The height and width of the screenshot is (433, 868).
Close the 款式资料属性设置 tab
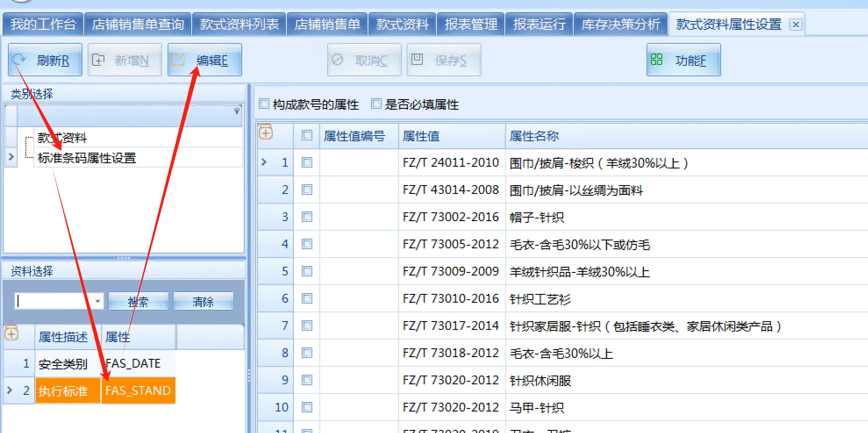pos(796,25)
